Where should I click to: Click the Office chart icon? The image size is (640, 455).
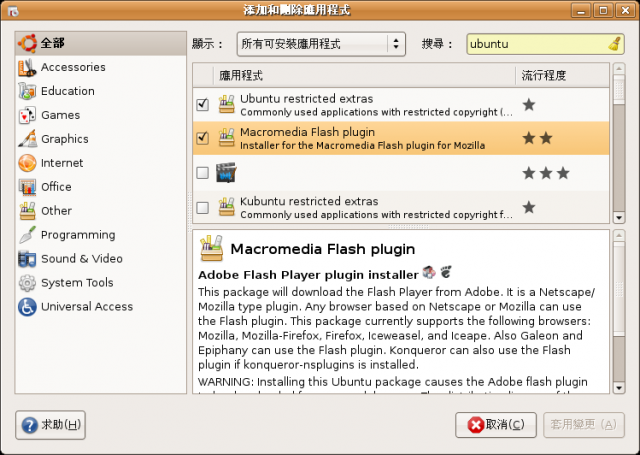click(x=27, y=187)
